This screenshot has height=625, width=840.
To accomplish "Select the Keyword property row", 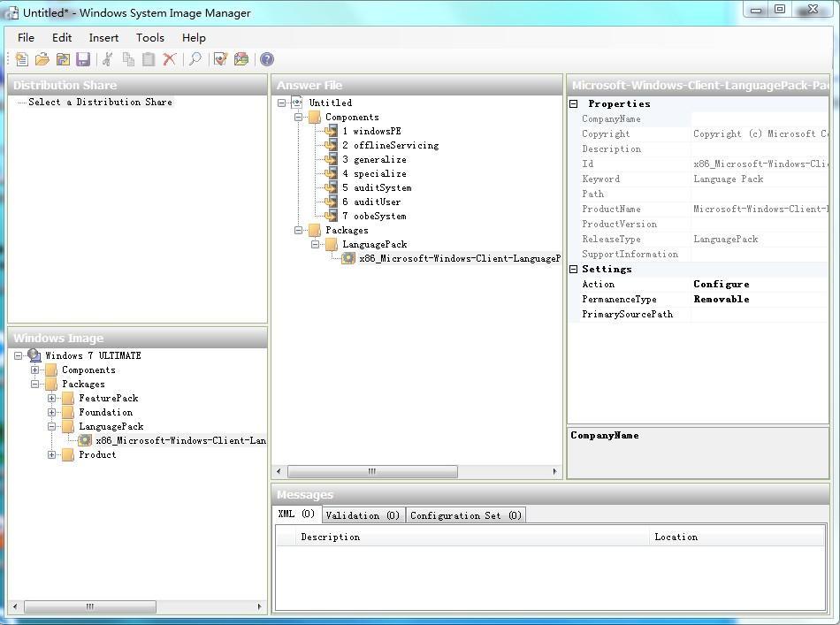I will coord(699,179).
